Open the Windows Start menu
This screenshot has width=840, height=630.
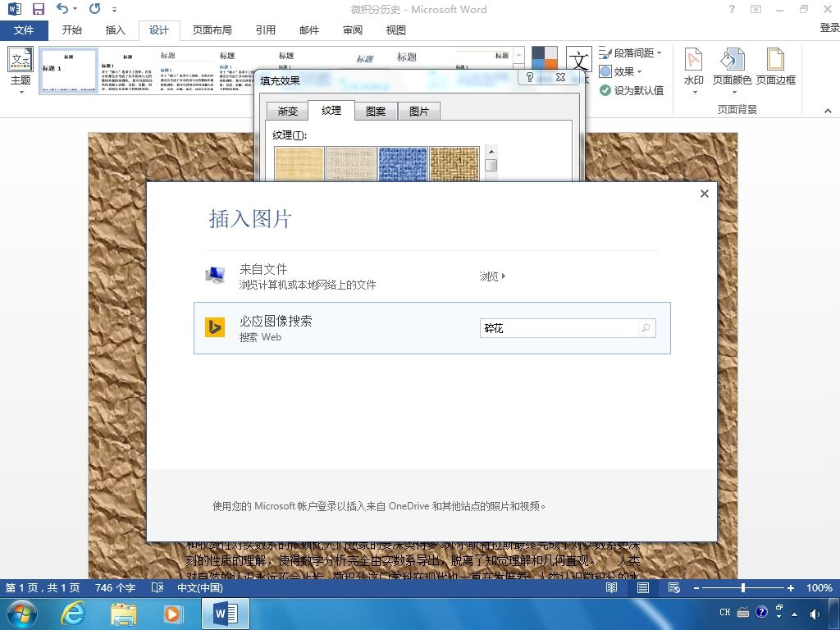tap(22, 614)
